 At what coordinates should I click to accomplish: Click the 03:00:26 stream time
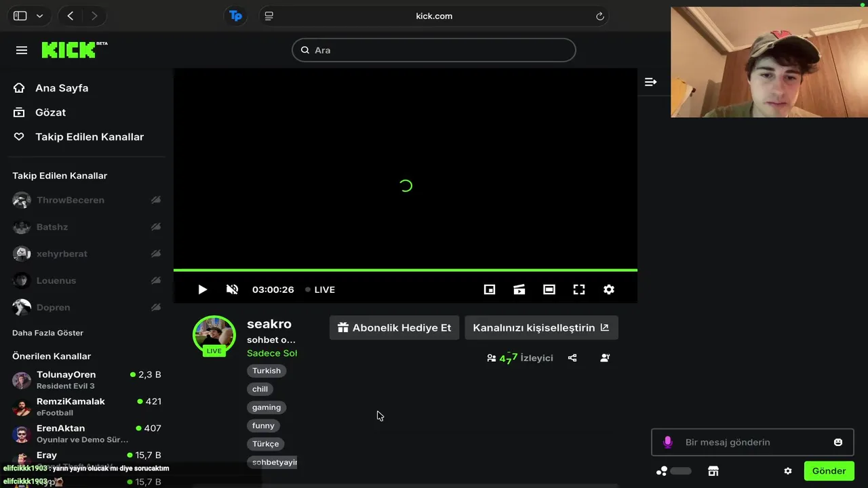tap(273, 289)
